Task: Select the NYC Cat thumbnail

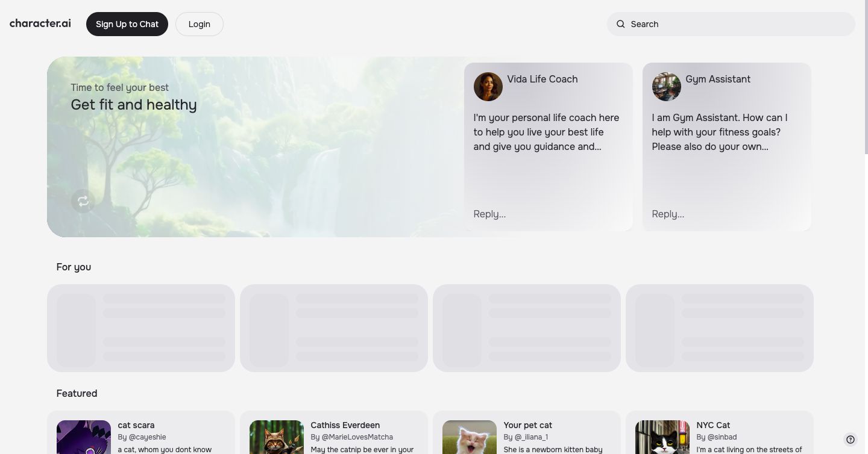Action: (662, 437)
